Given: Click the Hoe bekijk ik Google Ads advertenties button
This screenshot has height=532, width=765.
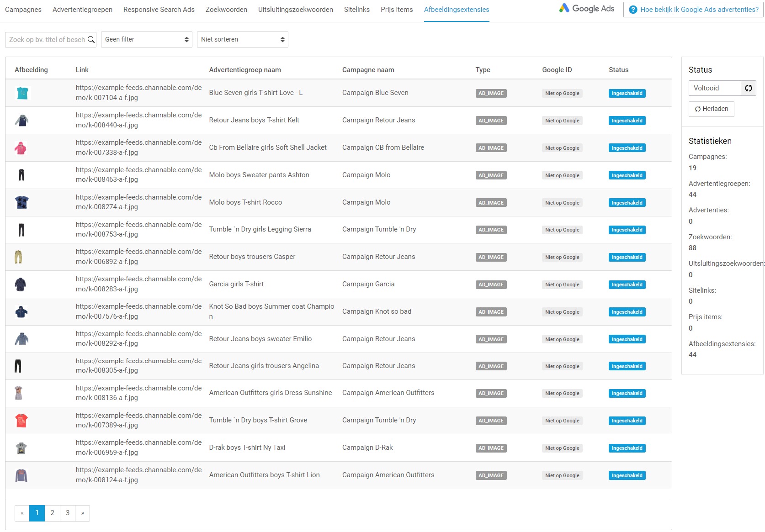Looking at the screenshot, I should click(693, 10).
